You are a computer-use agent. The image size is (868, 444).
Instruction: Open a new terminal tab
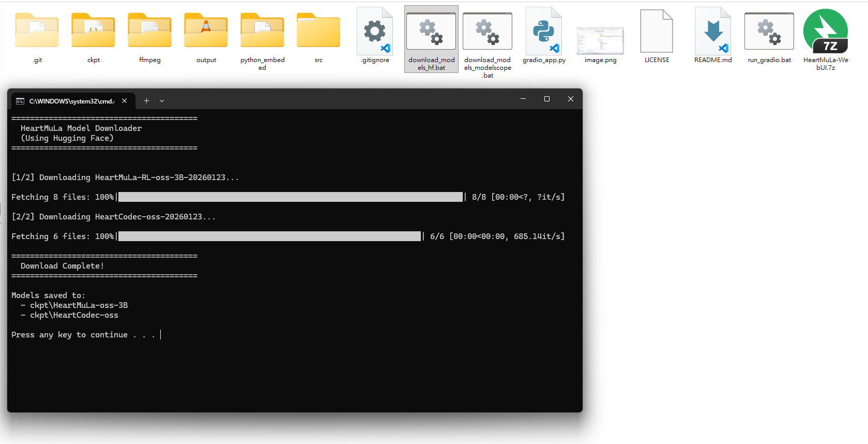[x=147, y=101]
